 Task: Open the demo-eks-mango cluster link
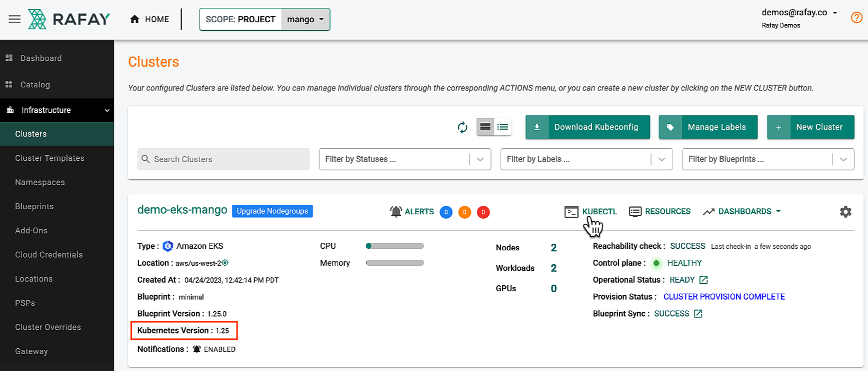182,210
